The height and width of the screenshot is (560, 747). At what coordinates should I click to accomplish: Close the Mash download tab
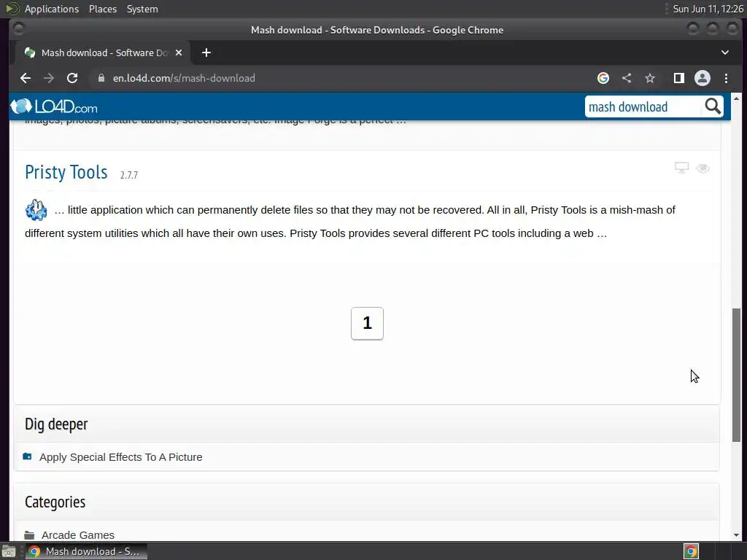pos(179,52)
